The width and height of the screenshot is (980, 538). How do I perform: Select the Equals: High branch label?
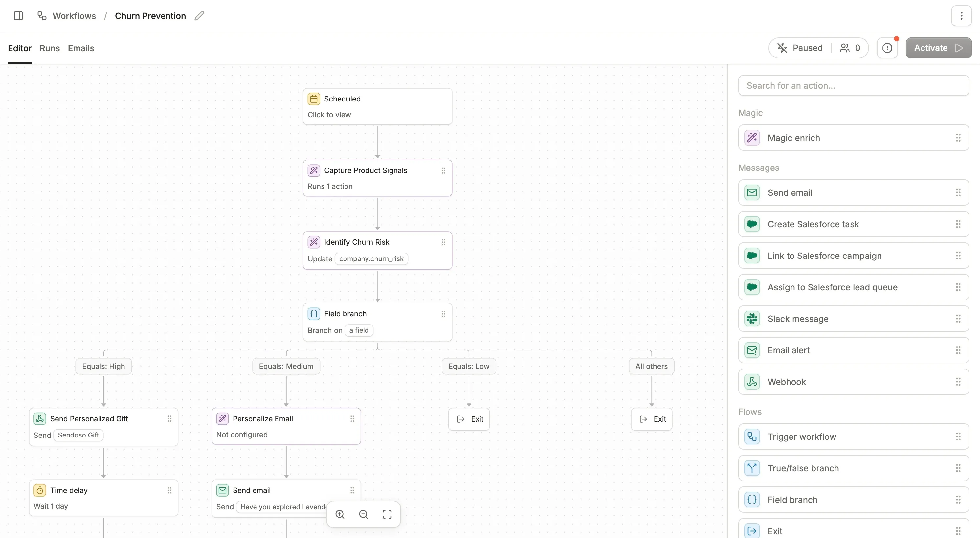[103, 366]
